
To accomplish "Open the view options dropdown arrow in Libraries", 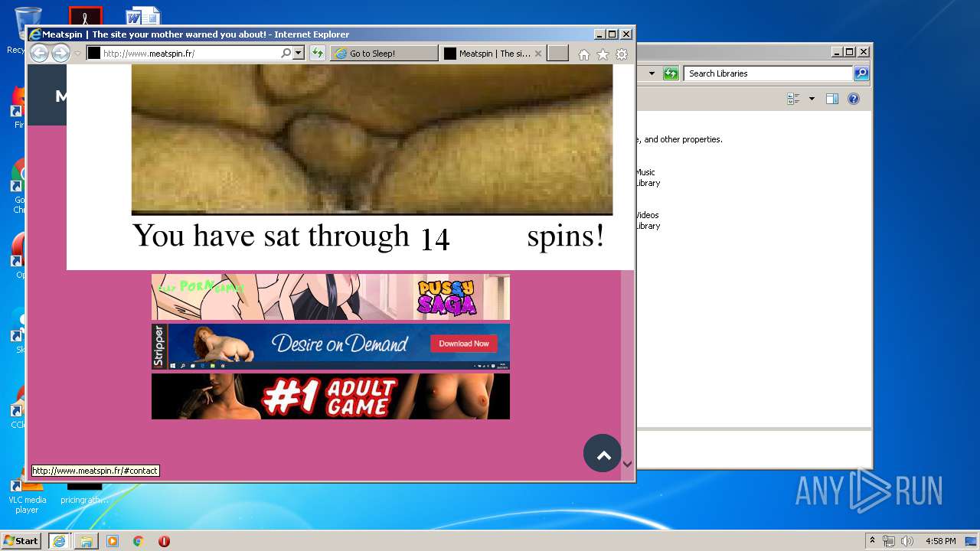I will 812,99.
